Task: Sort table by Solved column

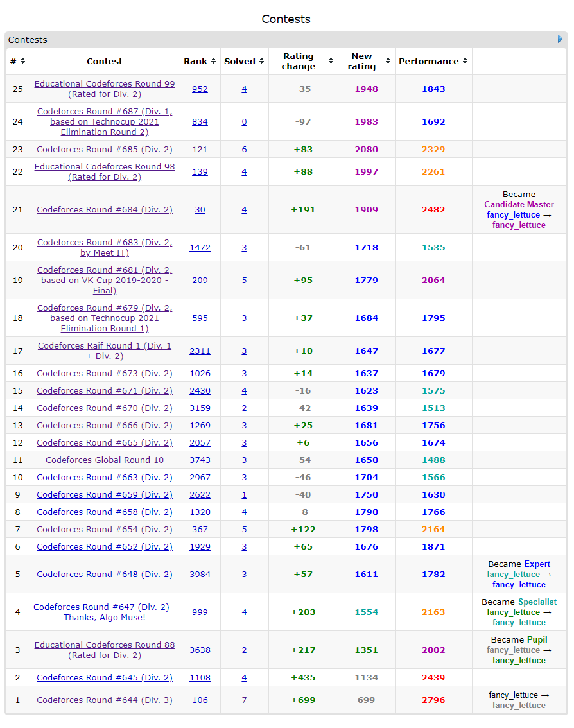Action: tap(261, 61)
